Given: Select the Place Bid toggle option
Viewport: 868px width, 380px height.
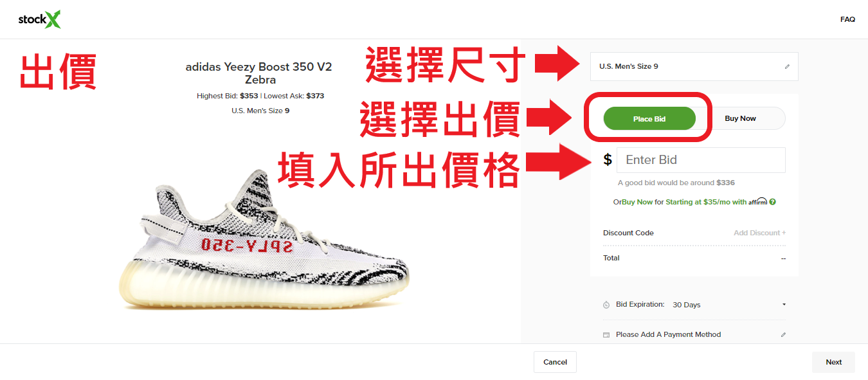Looking at the screenshot, I should point(649,118).
